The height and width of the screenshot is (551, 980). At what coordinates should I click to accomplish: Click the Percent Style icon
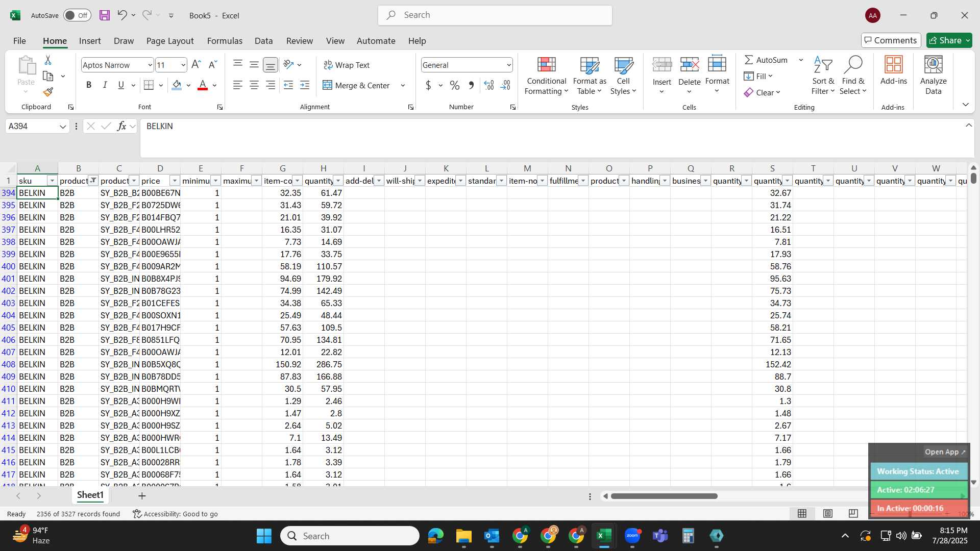[455, 85]
